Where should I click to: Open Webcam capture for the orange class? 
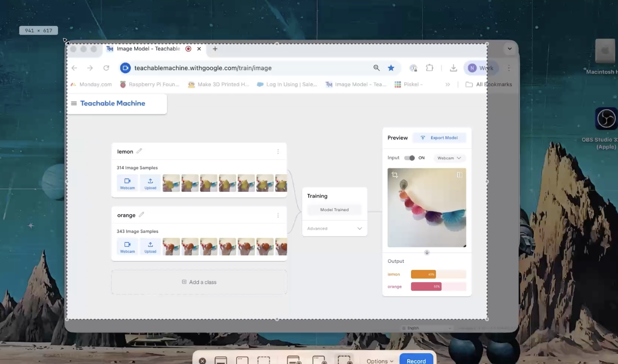(127, 246)
